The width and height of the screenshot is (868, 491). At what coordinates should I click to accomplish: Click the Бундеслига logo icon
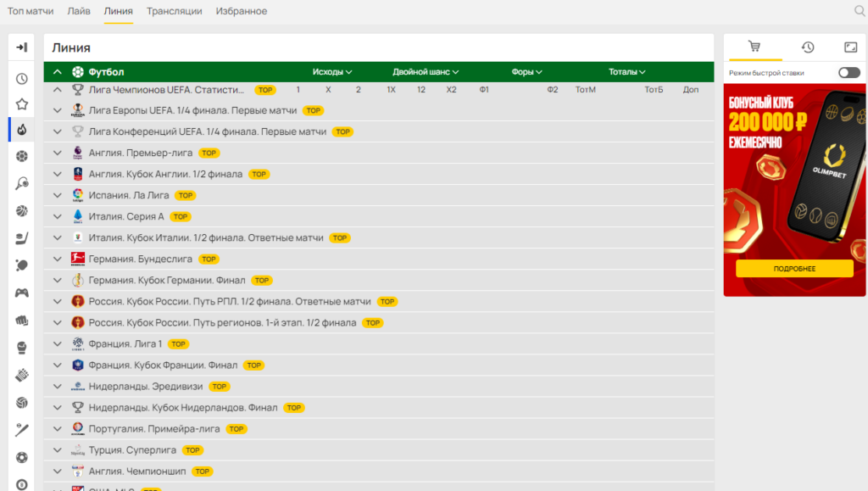coord(77,259)
